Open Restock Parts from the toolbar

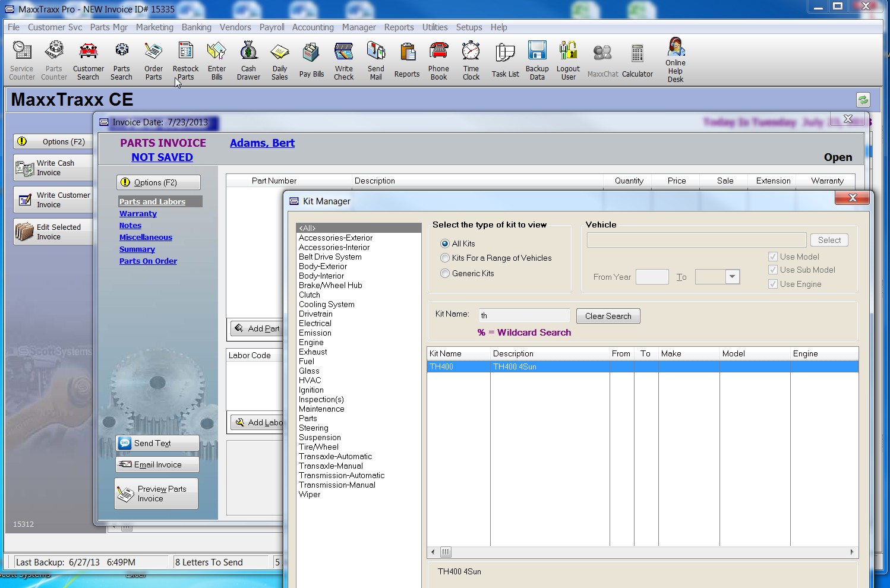(185, 61)
